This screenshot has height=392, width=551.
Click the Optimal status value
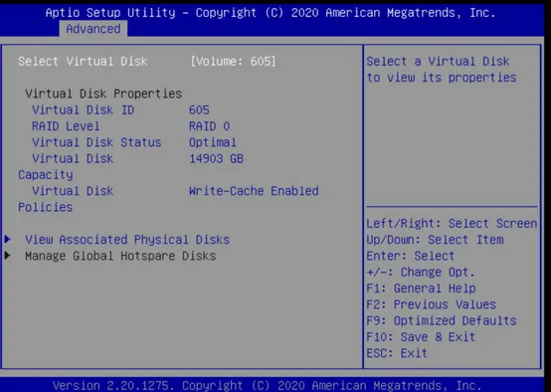213,142
